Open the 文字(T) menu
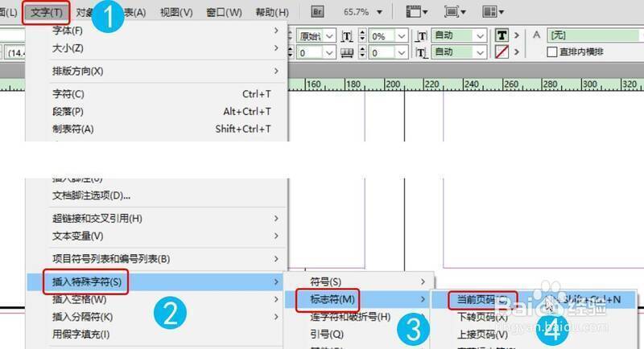The image size is (644, 349). [x=47, y=12]
